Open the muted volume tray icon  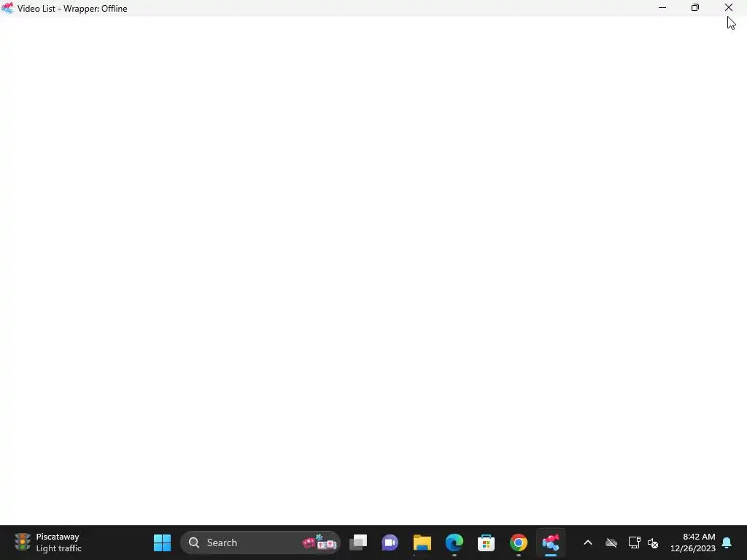click(653, 542)
